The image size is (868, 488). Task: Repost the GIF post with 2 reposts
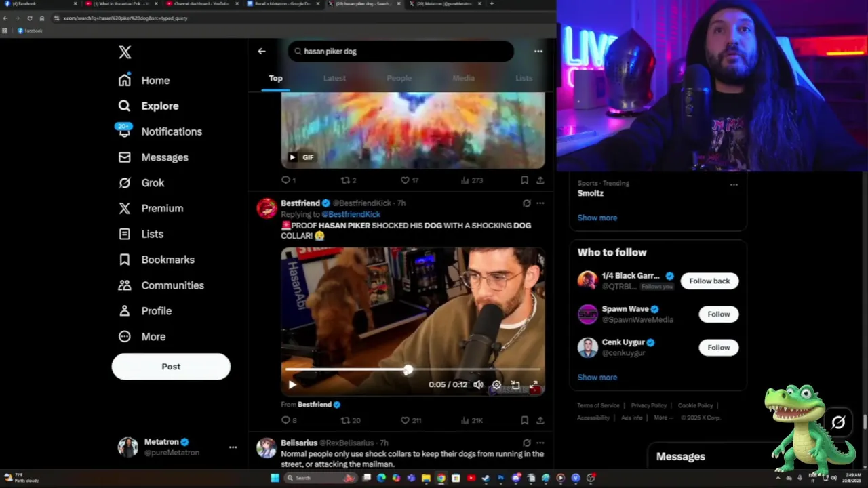click(x=345, y=180)
